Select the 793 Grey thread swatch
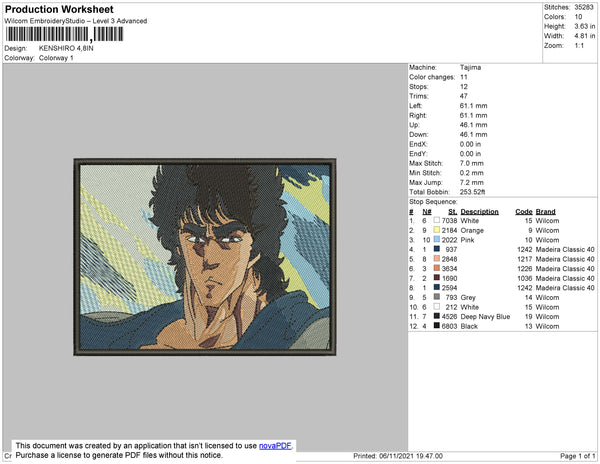 (x=437, y=297)
